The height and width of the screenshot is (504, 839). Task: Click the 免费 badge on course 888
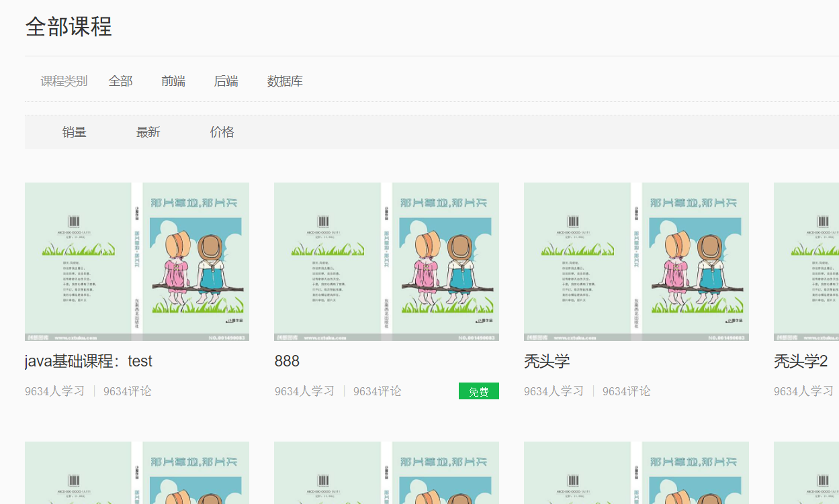(478, 390)
